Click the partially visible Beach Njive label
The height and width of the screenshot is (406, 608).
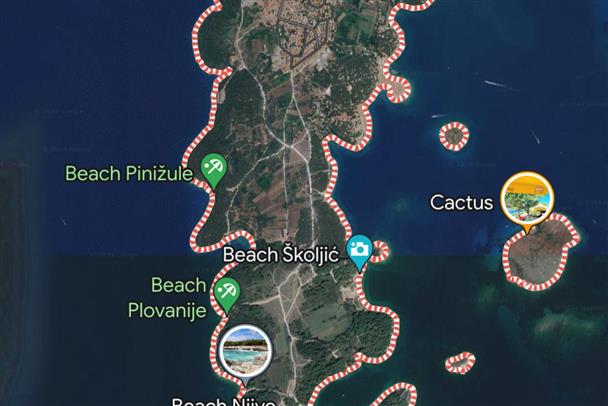pos(223,402)
